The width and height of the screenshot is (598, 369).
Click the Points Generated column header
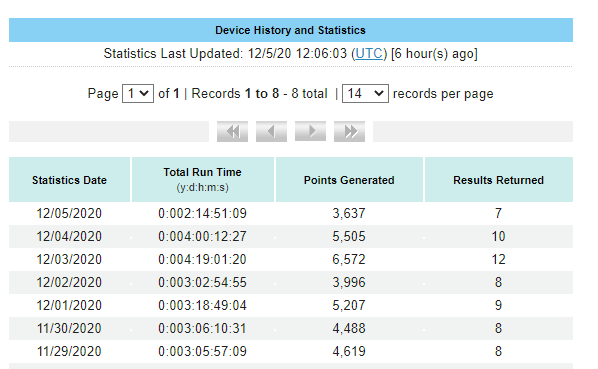(x=349, y=180)
